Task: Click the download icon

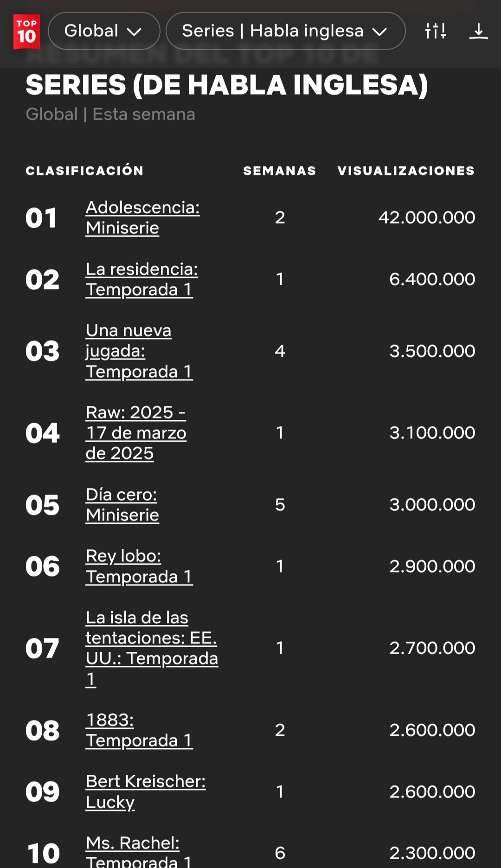Action: pos(478,31)
